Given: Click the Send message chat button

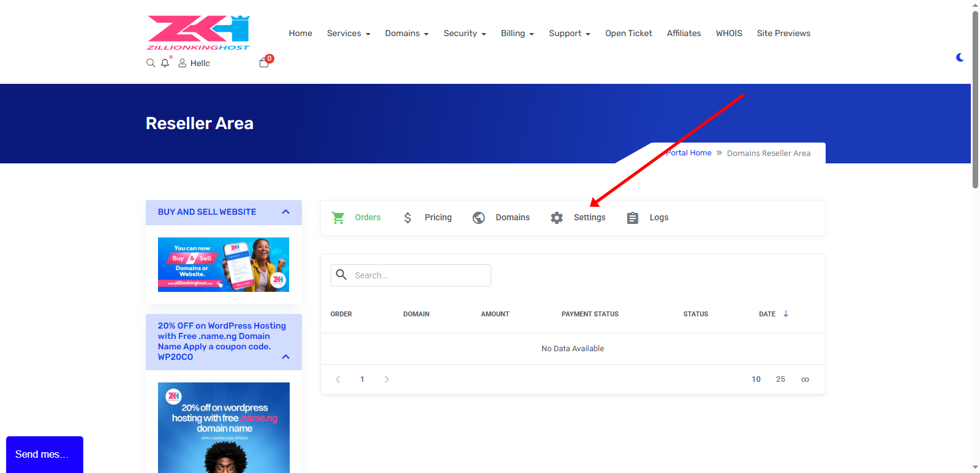Looking at the screenshot, I should pos(44,454).
